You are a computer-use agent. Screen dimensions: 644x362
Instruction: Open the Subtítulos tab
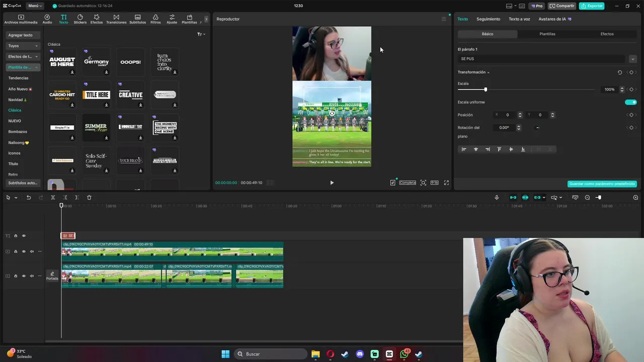point(137,19)
